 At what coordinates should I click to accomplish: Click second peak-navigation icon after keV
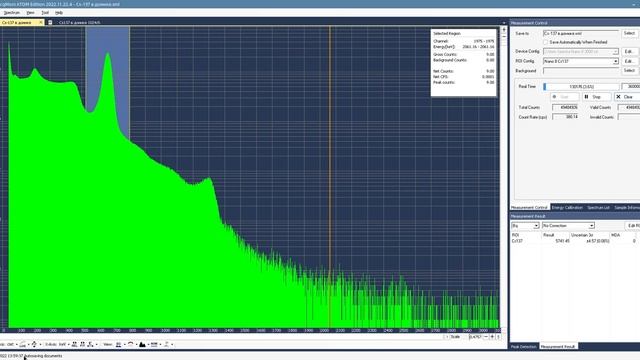(x=82, y=344)
